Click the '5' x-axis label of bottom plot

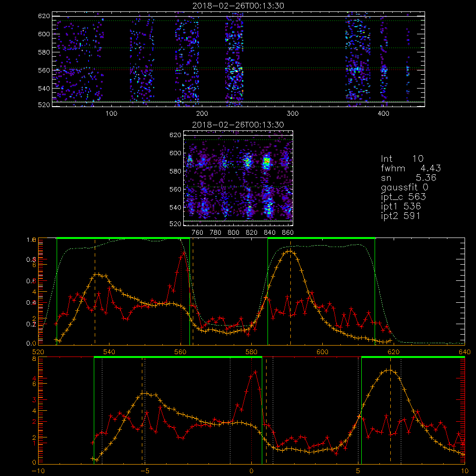click(x=358, y=471)
